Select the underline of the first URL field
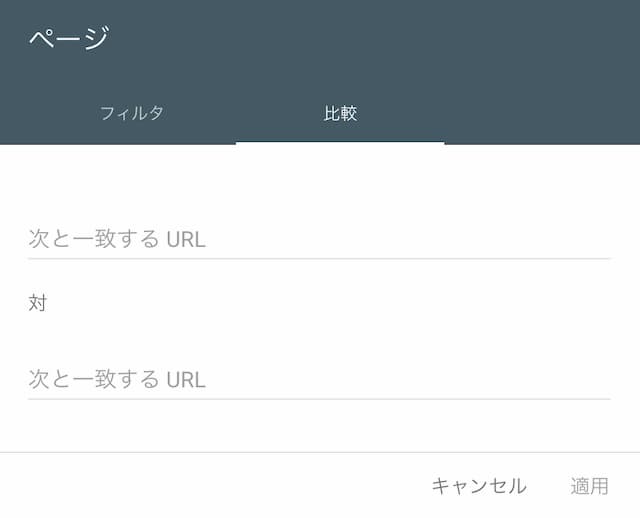 click(319, 258)
